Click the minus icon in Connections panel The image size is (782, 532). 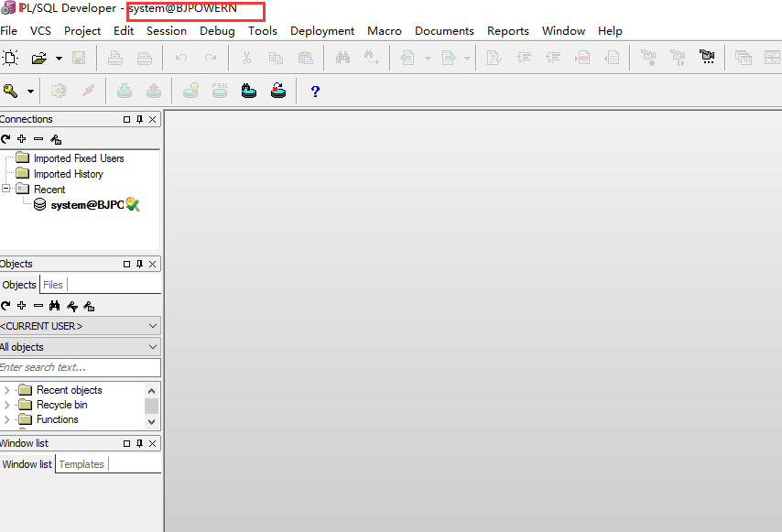click(x=38, y=138)
